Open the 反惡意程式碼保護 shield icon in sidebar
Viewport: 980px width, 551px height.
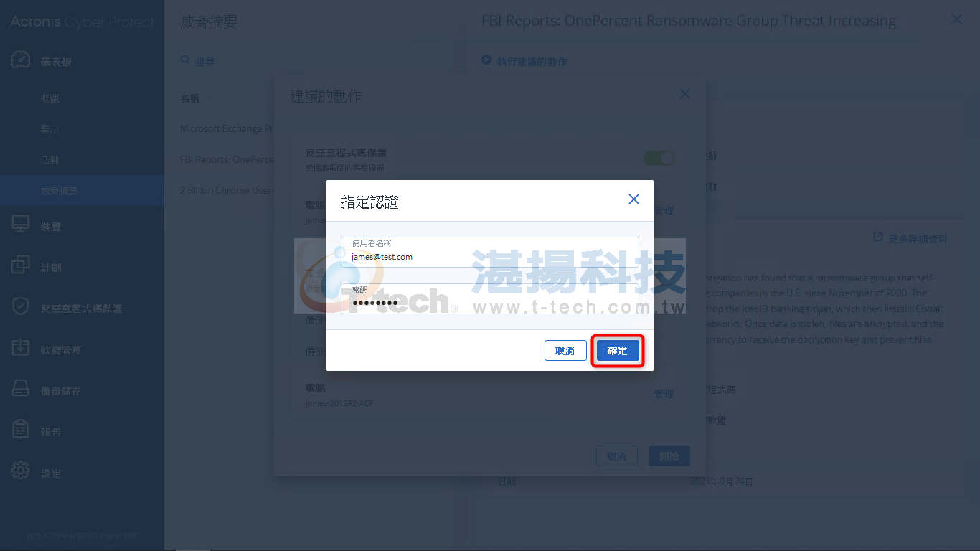[21, 307]
